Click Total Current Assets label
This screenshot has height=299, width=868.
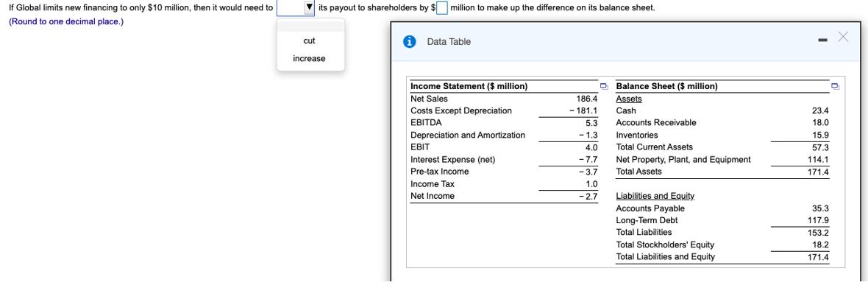pyautogui.click(x=655, y=147)
